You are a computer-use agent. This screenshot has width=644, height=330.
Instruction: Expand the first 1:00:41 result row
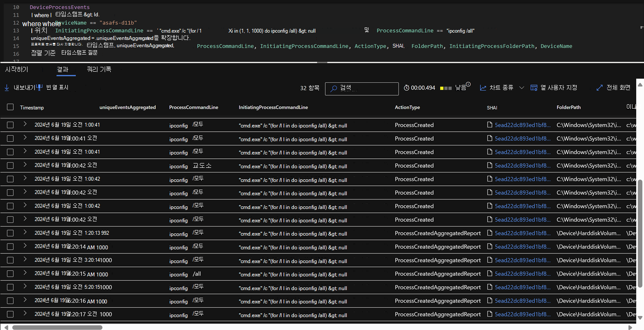click(25, 124)
